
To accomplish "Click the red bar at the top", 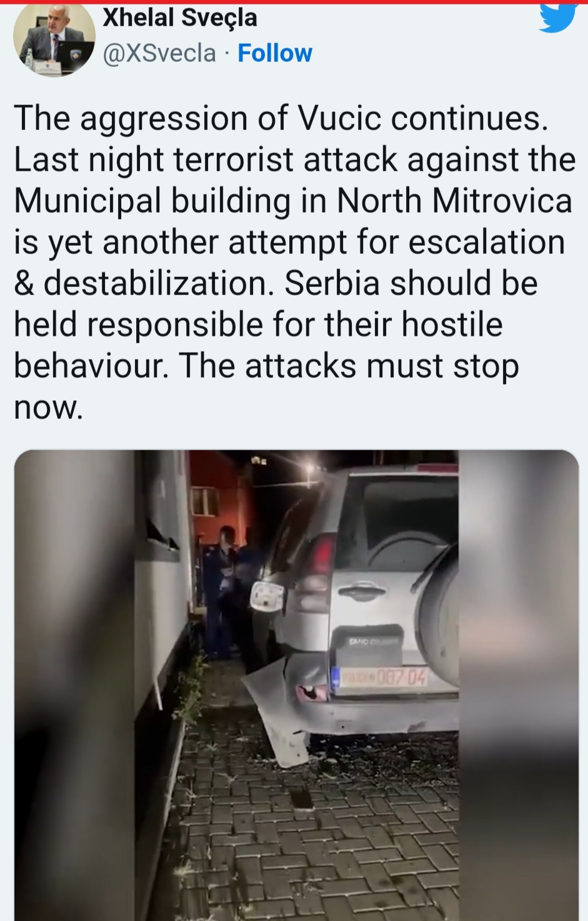I will click(x=294, y=2).
